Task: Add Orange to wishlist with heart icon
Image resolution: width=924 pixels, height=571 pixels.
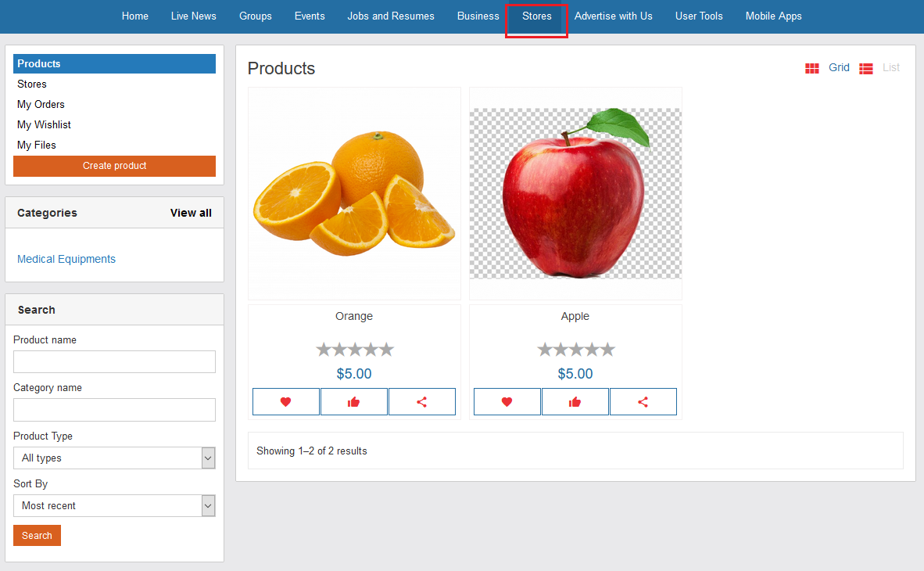Action: coord(285,402)
